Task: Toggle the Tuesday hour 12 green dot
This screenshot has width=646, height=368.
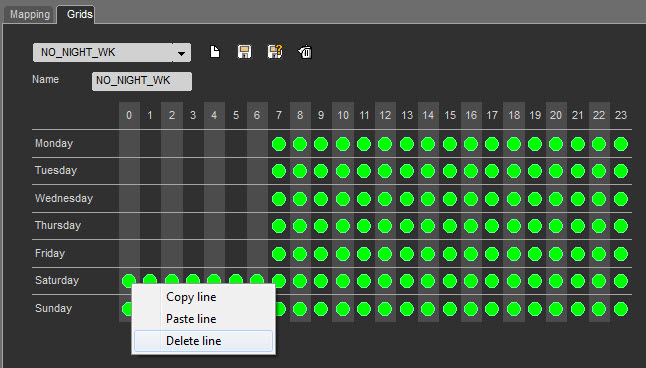Action: pyautogui.click(x=385, y=171)
